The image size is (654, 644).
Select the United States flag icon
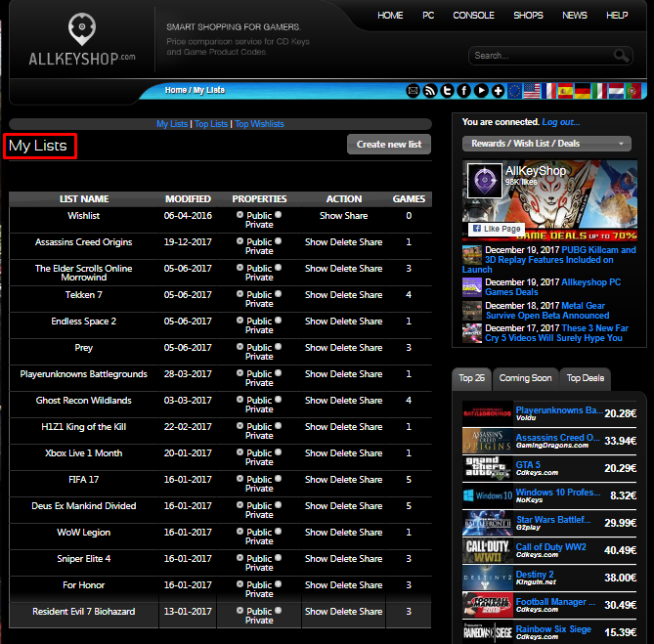point(532,91)
